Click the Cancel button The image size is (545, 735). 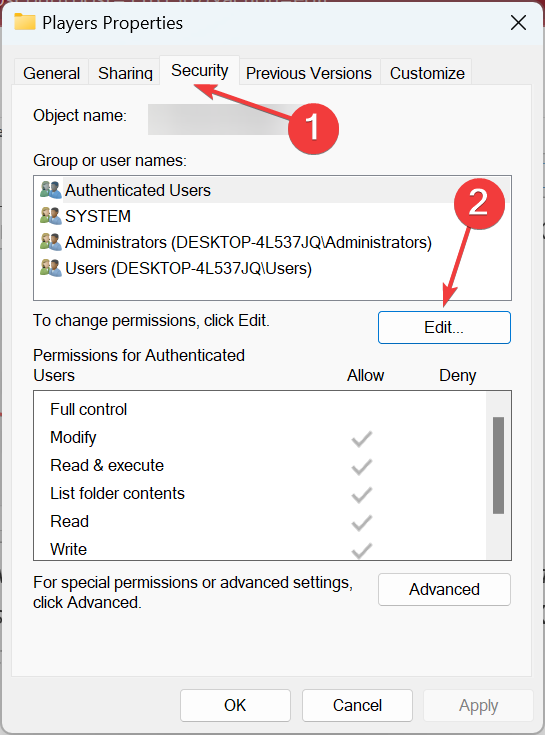pos(357,705)
